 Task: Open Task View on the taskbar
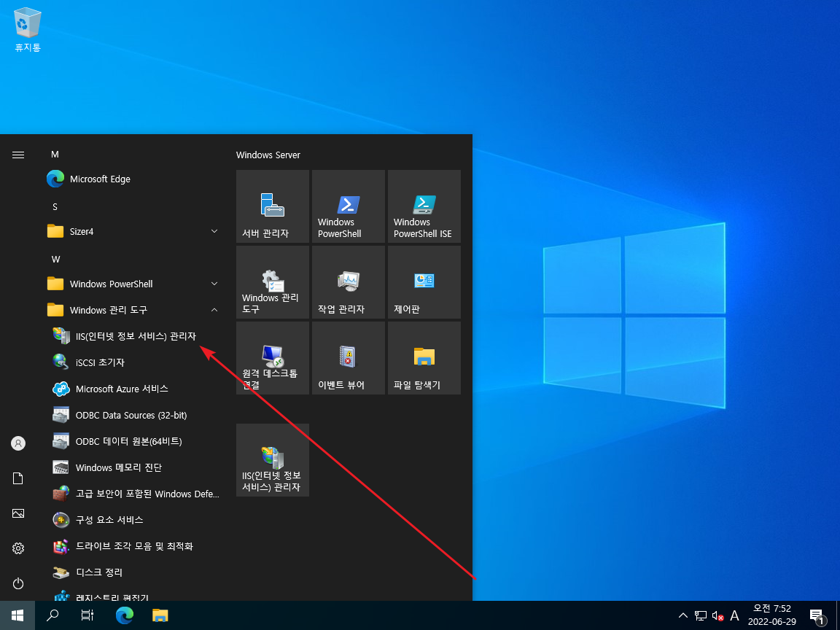87,615
